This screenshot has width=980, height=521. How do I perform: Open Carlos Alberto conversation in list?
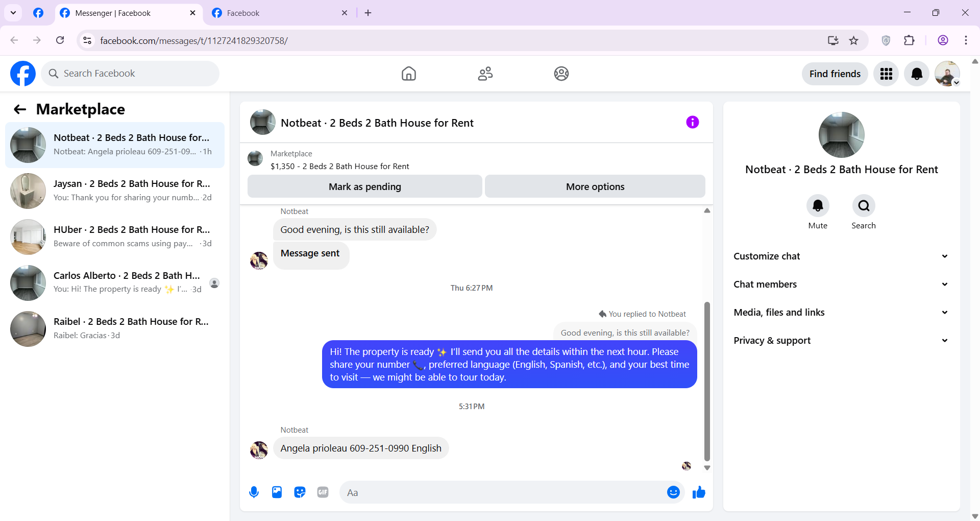(115, 283)
